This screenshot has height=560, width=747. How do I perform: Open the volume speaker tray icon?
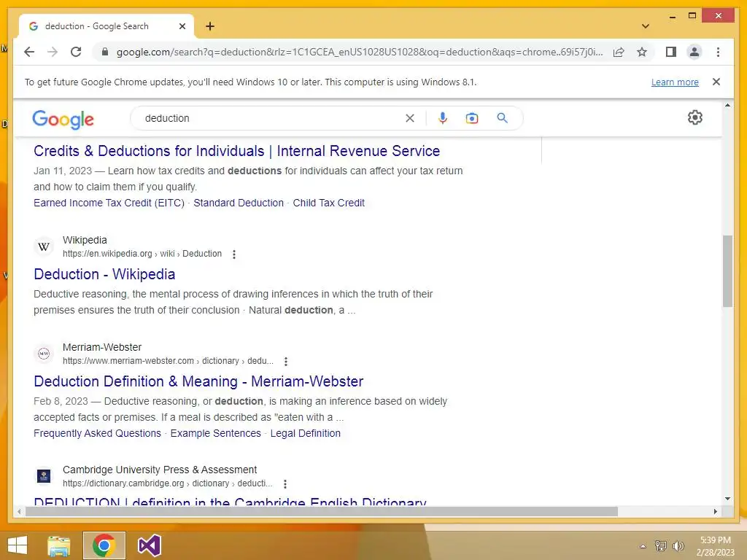click(678, 545)
